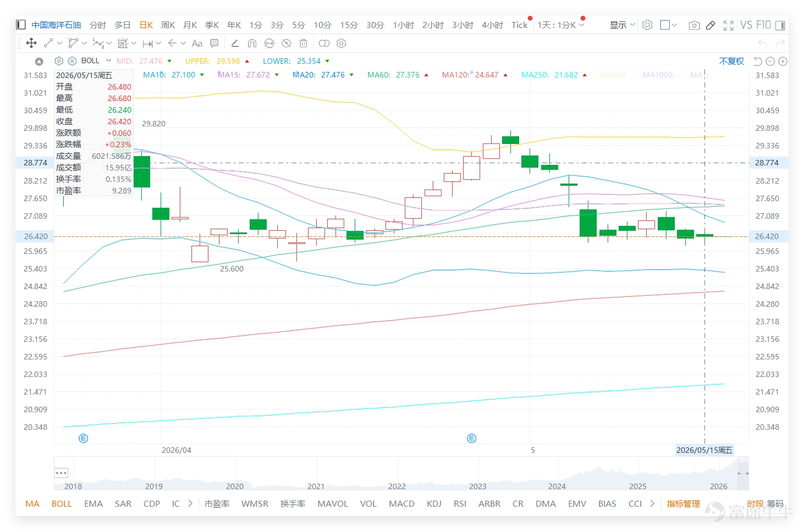Open Fibonacci tool options chevron

(134, 43)
